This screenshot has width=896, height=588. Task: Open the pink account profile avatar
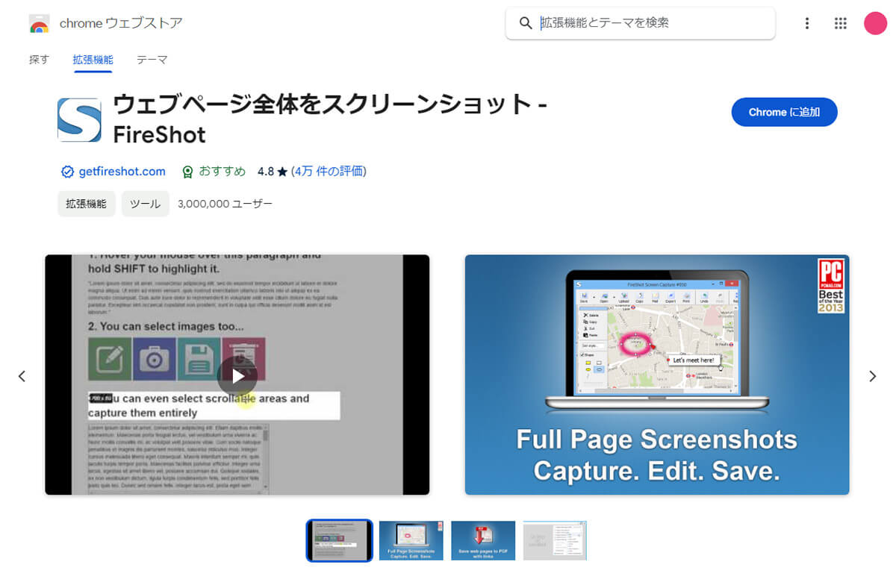875,23
